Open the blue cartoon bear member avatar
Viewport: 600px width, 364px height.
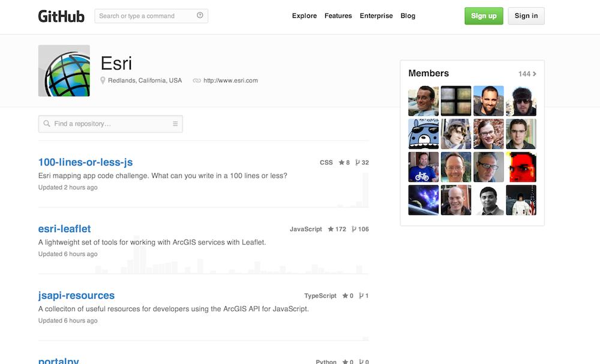424,134
